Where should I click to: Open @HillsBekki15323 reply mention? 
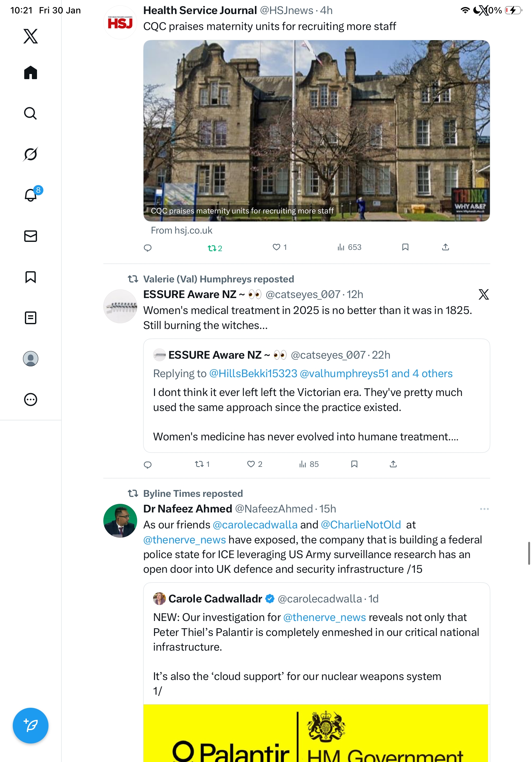tap(253, 373)
